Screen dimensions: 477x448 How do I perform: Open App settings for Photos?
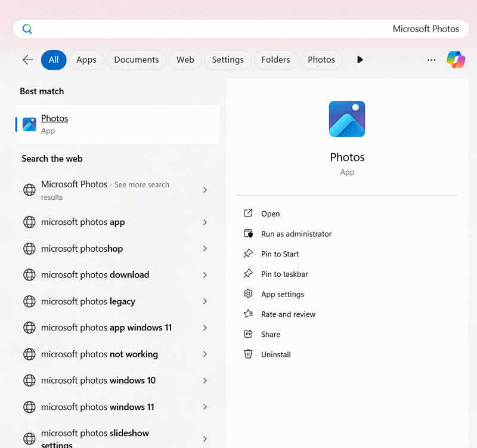pyautogui.click(x=283, y=294)
